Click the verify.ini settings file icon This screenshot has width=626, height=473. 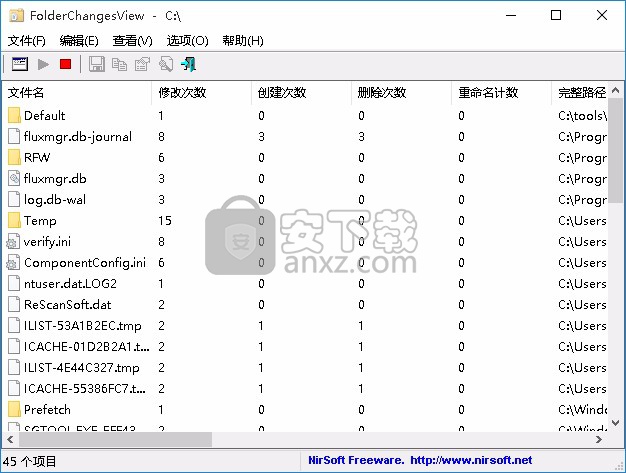(13, 241)
